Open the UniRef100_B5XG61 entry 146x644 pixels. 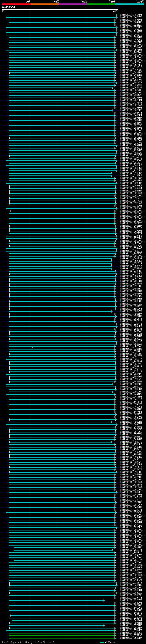[131, 261]
